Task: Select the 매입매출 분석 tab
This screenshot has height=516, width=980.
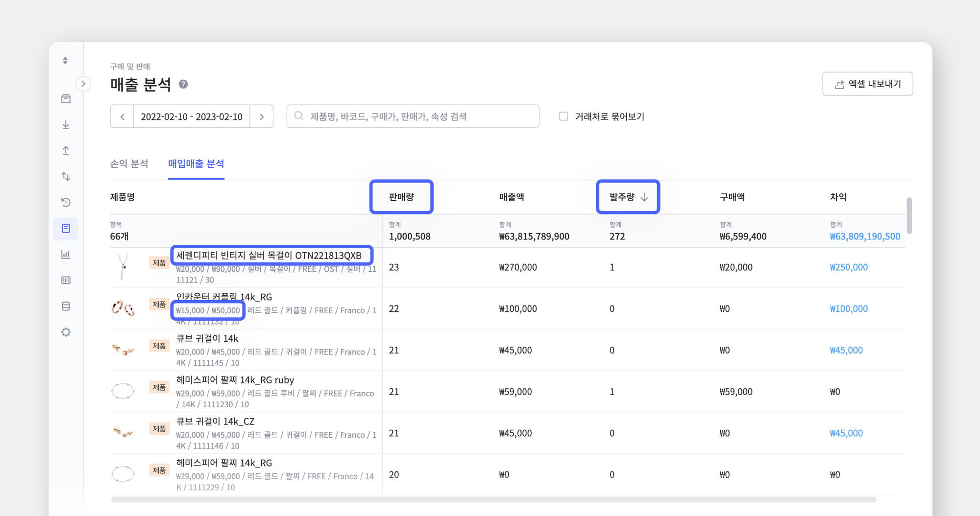Action: pyautogui.click(x=196, y=164)
